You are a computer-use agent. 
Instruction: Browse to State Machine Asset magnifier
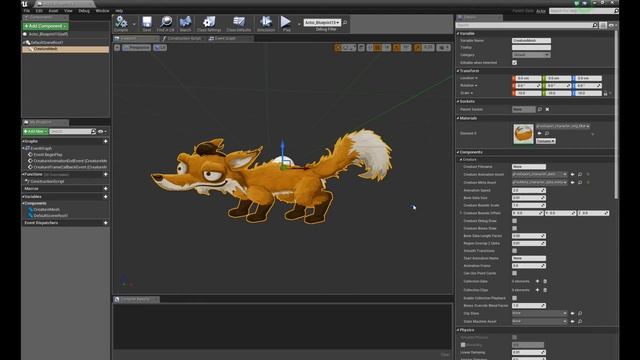pyautogui.click(x=580, y=321)
